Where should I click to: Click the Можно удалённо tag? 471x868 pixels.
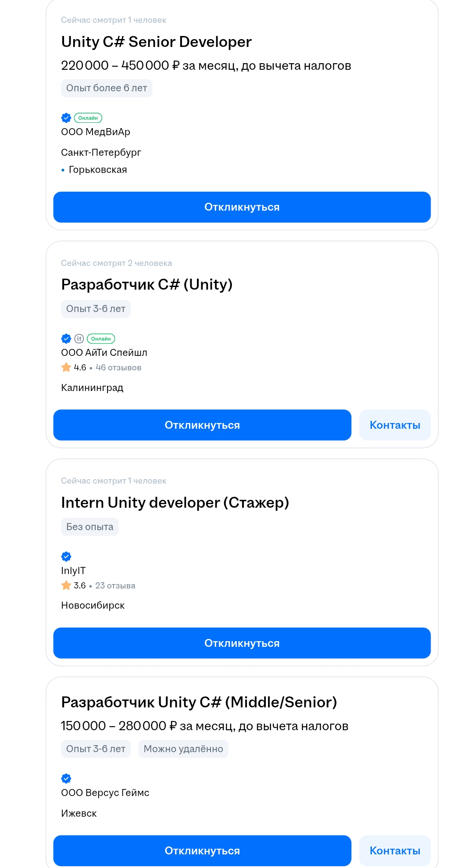point(183,749)
